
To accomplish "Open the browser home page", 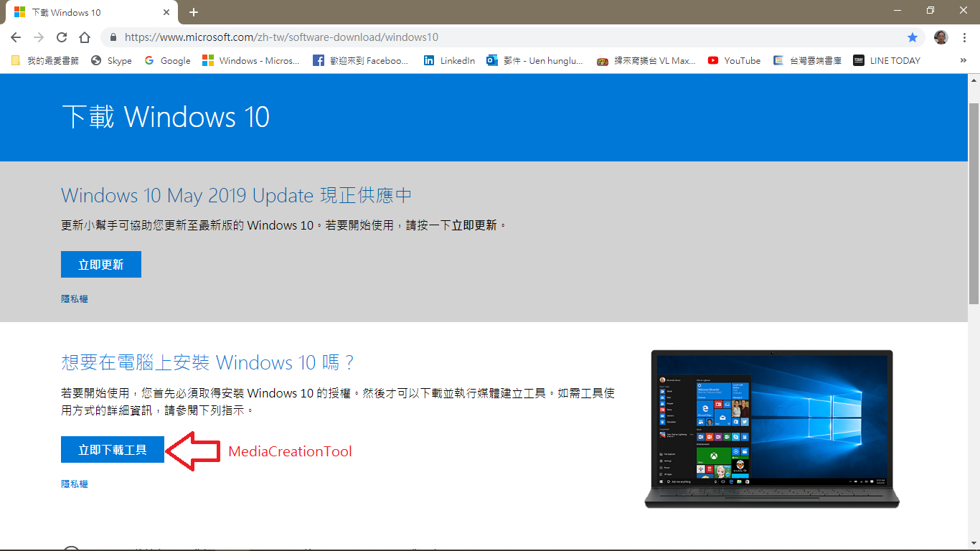I will 85,37.
